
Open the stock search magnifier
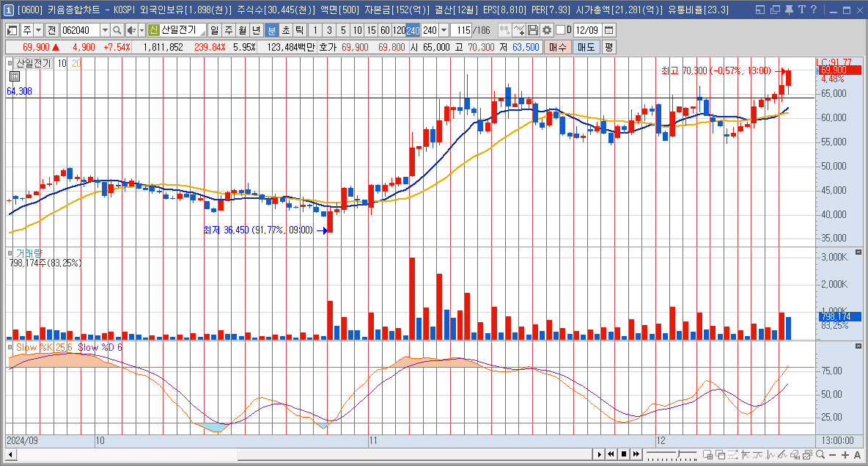pos(117,31)
